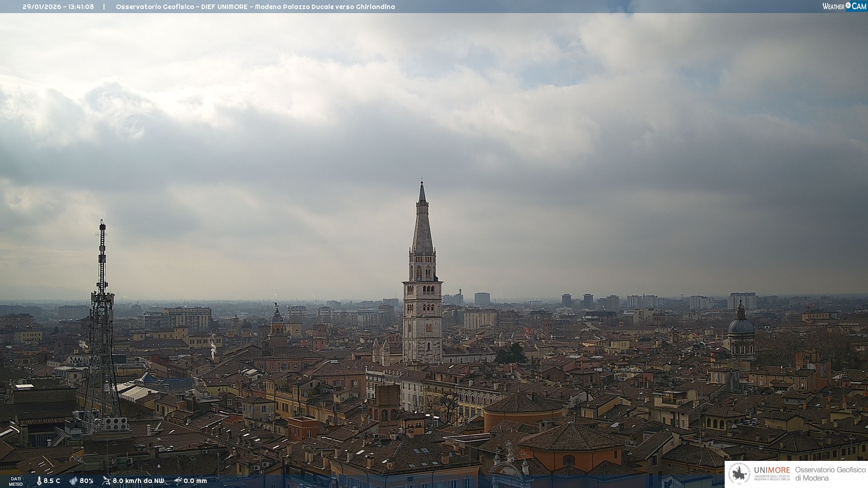Click the humidity water drops icon

coord(73,481)
